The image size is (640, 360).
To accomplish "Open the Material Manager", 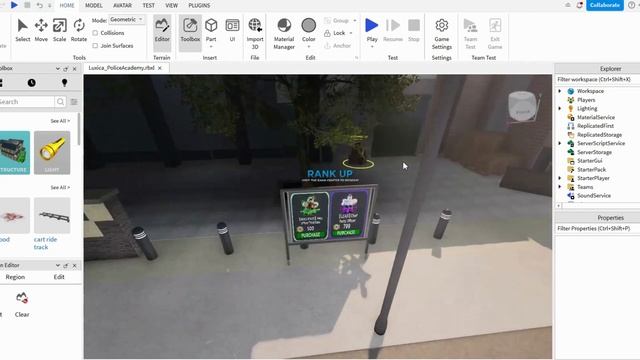I will click(284, 33).
